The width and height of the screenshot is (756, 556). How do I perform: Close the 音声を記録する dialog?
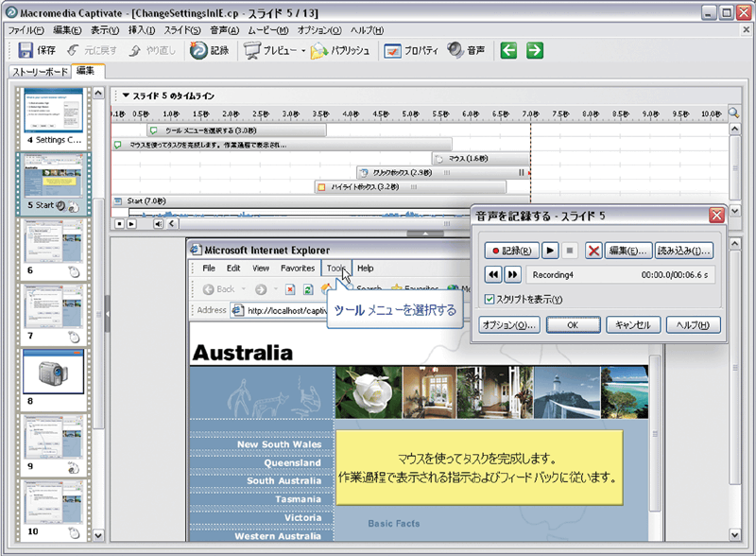716,216
